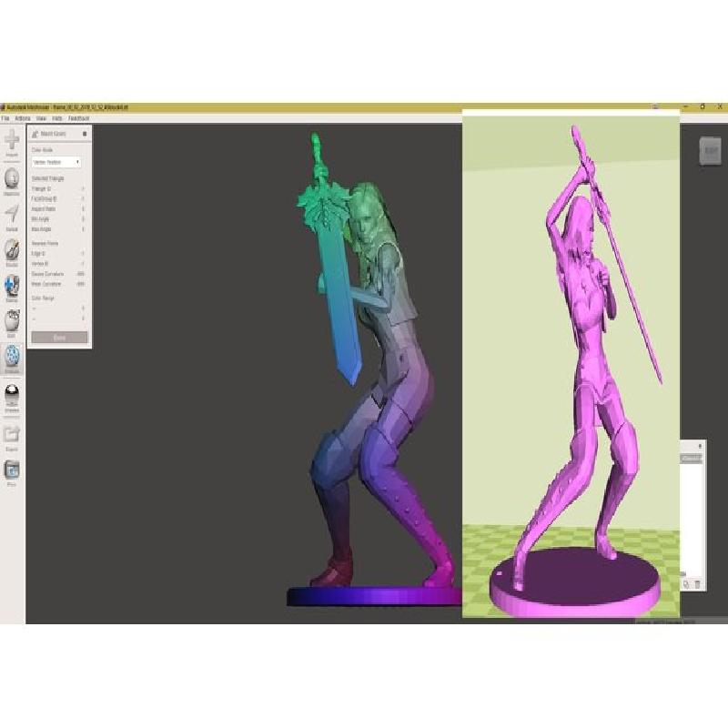Open the Sculpt tool

click(12, 251)
